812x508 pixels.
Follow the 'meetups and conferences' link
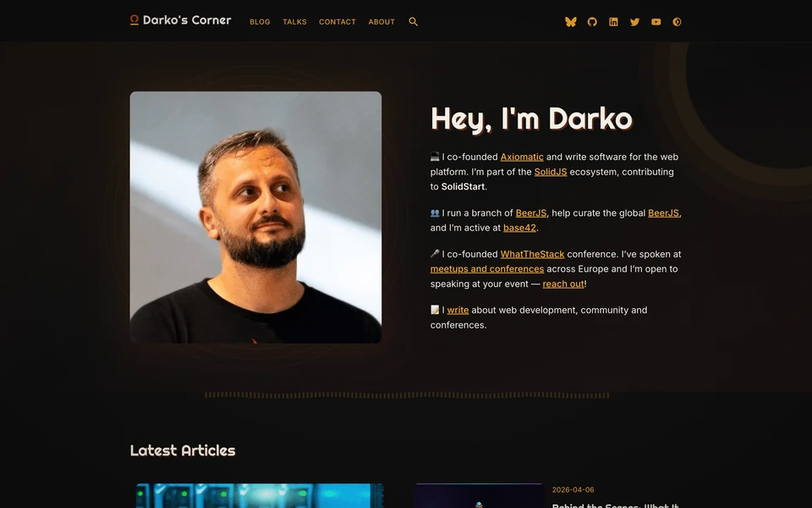click(487, 269)
